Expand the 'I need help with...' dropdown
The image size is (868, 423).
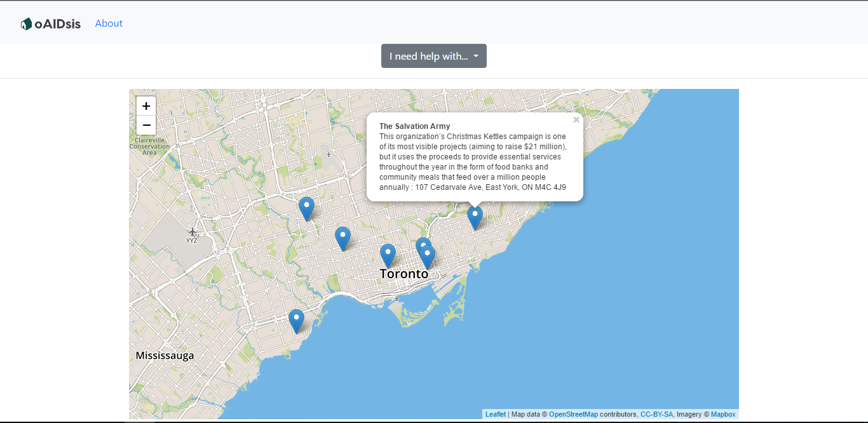[x=434, y=56]
